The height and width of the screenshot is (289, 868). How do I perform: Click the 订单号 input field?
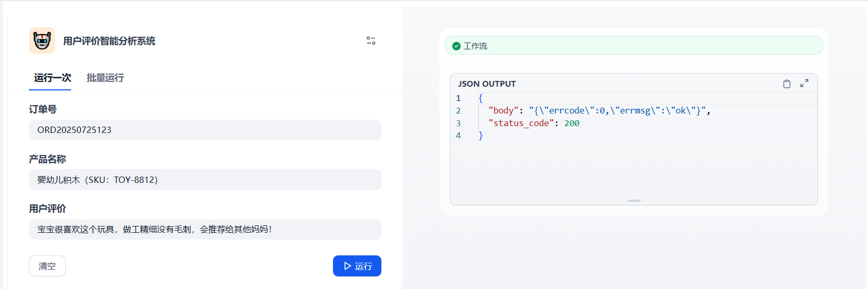[205, 130]
